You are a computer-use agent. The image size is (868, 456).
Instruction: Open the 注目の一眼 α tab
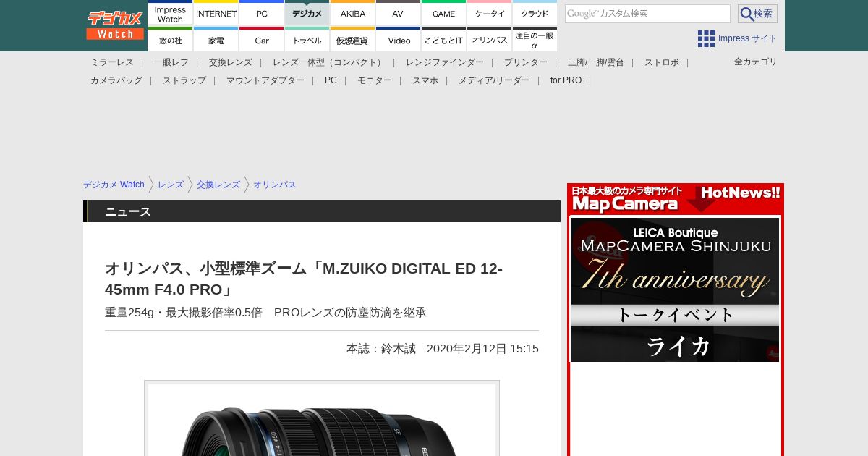tap(535, 39)
